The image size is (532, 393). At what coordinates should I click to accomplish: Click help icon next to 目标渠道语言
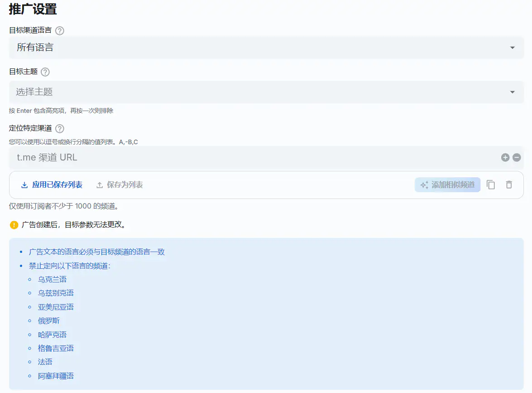pos(60,30)
